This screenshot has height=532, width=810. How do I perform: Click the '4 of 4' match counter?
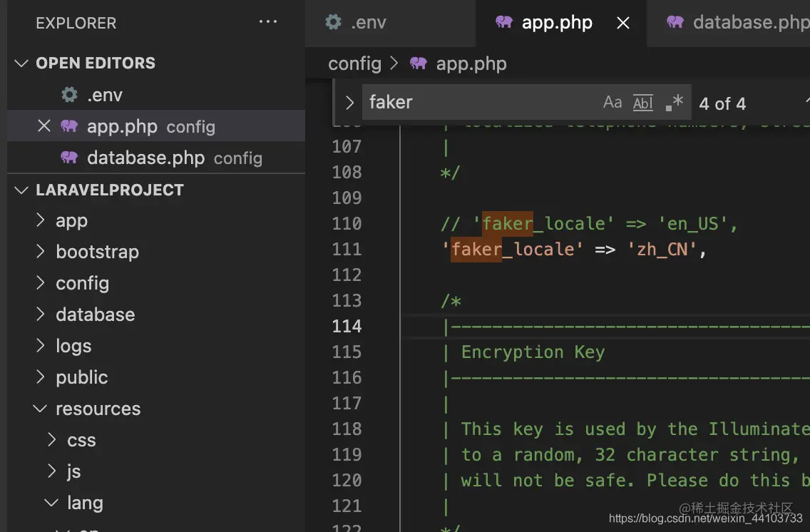(722, 103)
